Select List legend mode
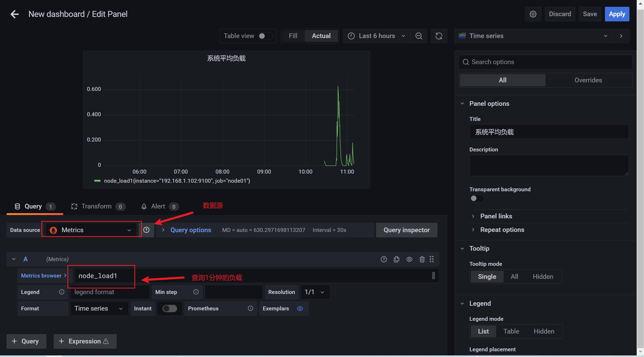Viewport: 644px width, 357px height. [x=483, y=331]
